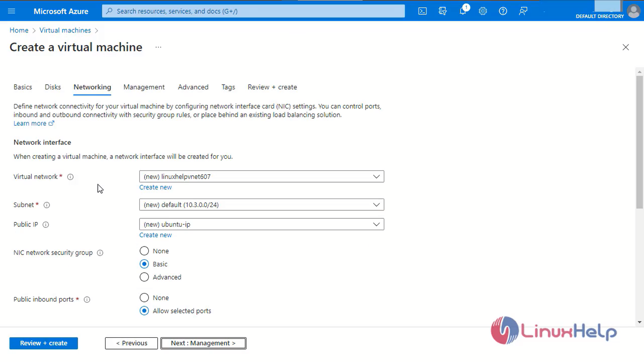Proceed with Next : Management button
644x362 pixels.
[203, 343]
